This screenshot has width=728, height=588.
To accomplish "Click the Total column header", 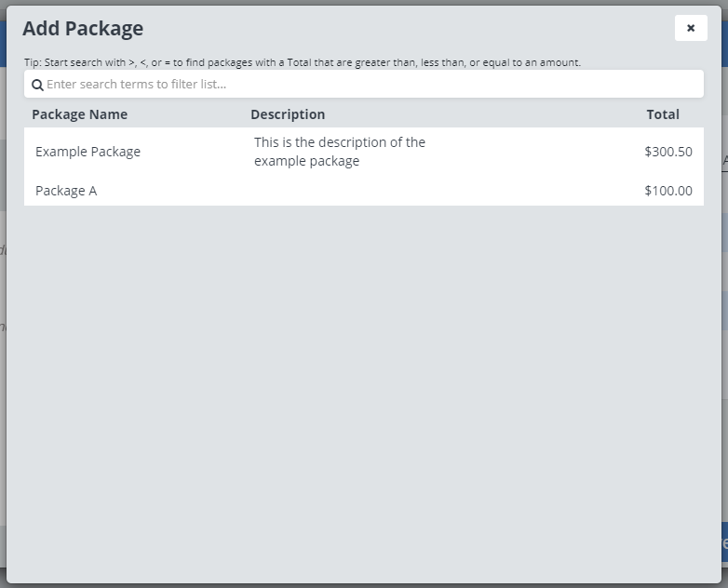I will coord(663,114).
